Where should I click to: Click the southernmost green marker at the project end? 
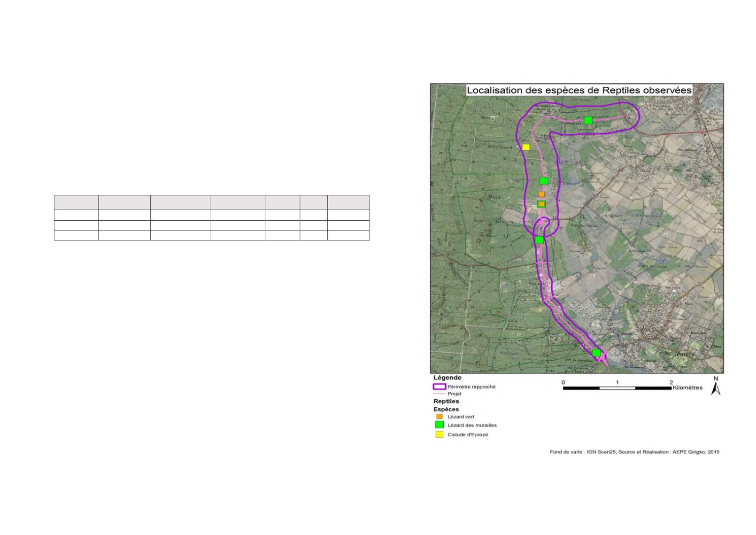pos(596,353)
